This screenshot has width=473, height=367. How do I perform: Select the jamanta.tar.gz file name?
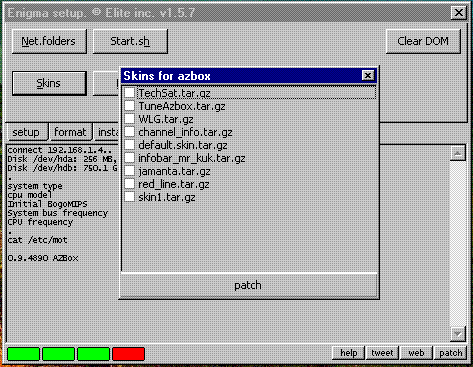coord(174,171)
